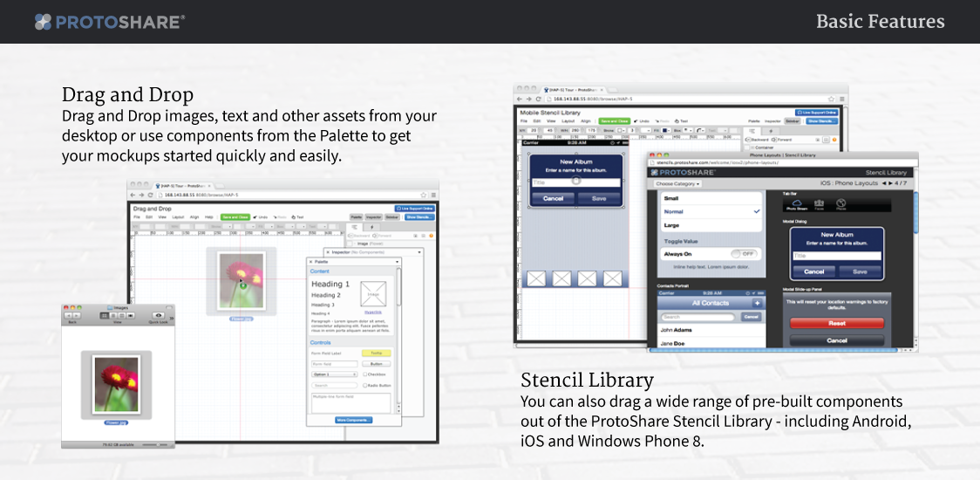
Task: Click red Reset button in slide-up panel
Action: click(x=837, y=323)
